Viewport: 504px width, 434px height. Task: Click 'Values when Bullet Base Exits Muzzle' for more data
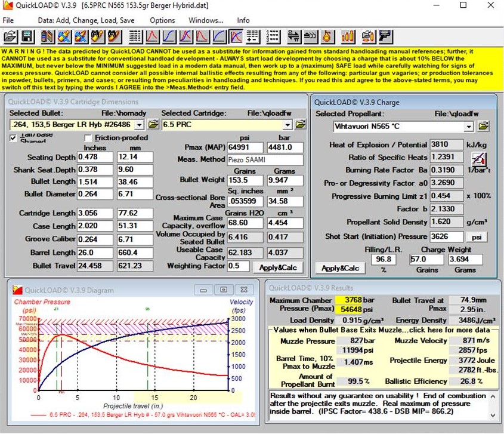point(382,330)
